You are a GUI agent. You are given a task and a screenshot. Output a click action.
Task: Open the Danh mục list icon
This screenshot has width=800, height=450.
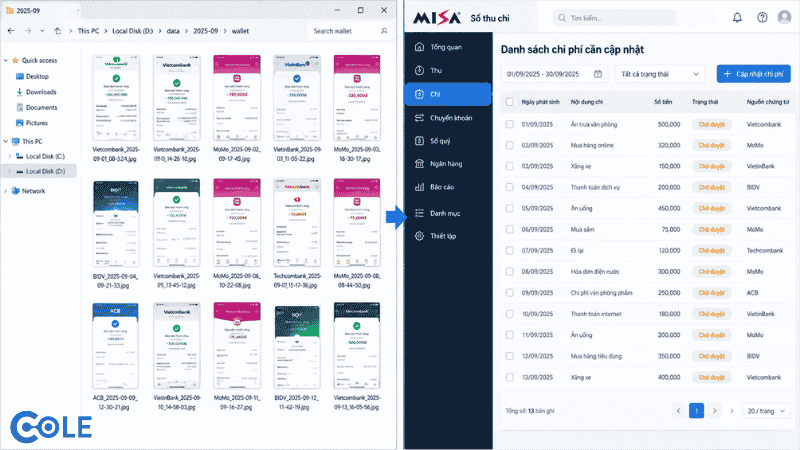click(419, 213)
